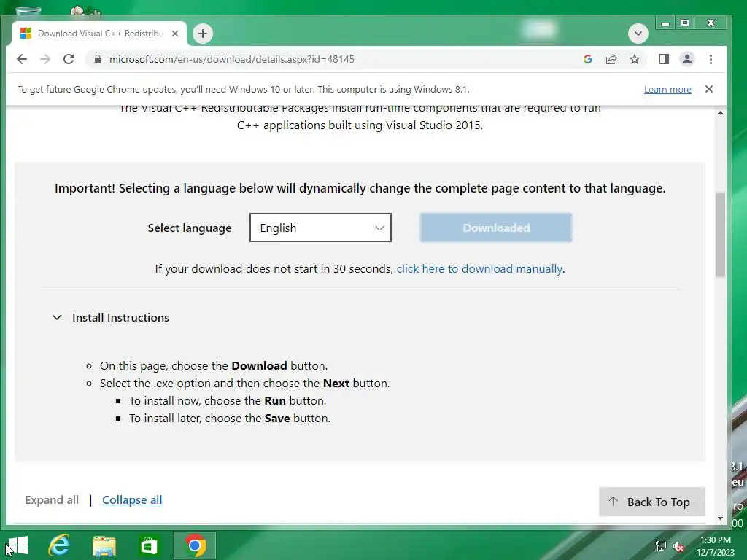Click the page scrollbar thumb
This screenshot has width=747, height=560.
[x=720, y=234]
